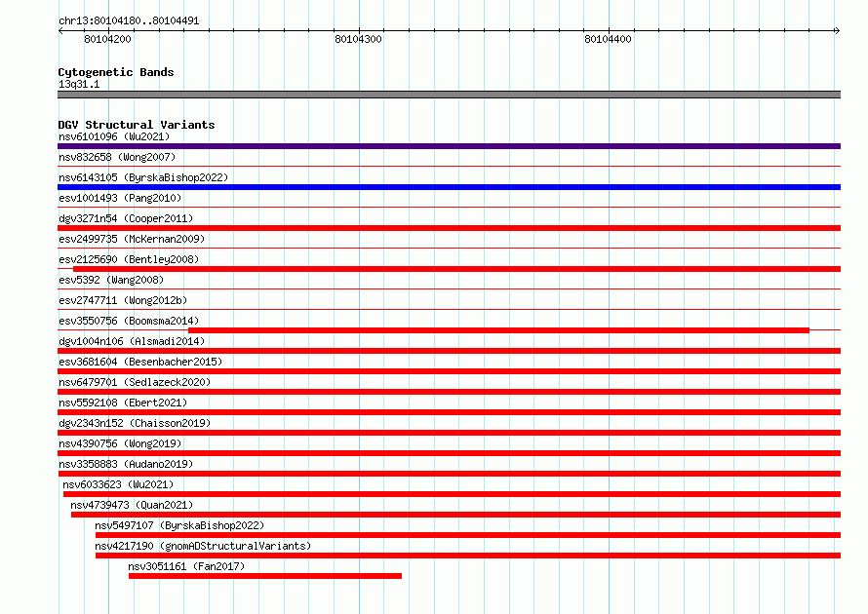The width and height of the screenshot is (868, 614).
Task: Open variant esv3550756 (Boomsma2014)
Action: coord(129,321)
